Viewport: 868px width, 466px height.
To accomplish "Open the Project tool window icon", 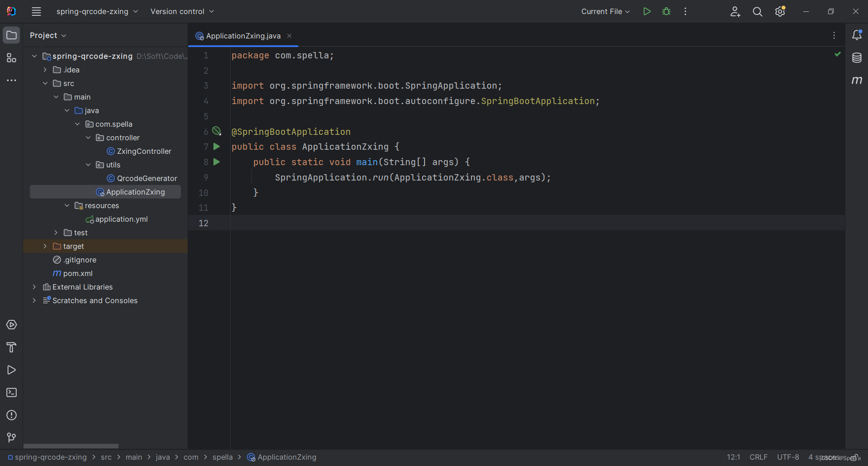I will (x=11, y=35).
